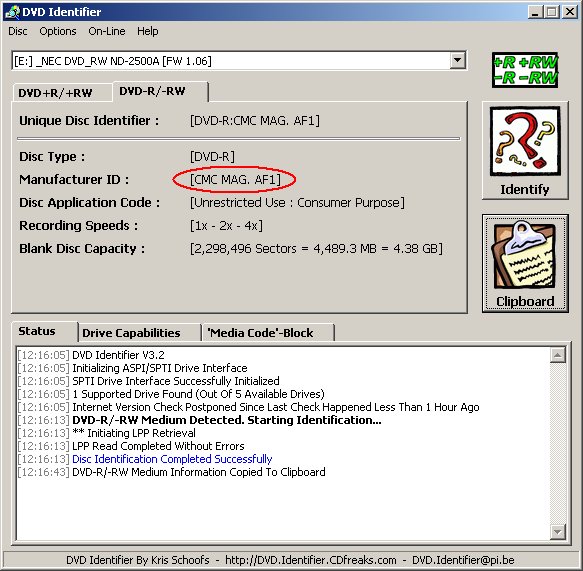The height and width of the screenshot is (571, 583).
Task: Open the Options menu
Action: coord(58,31)
